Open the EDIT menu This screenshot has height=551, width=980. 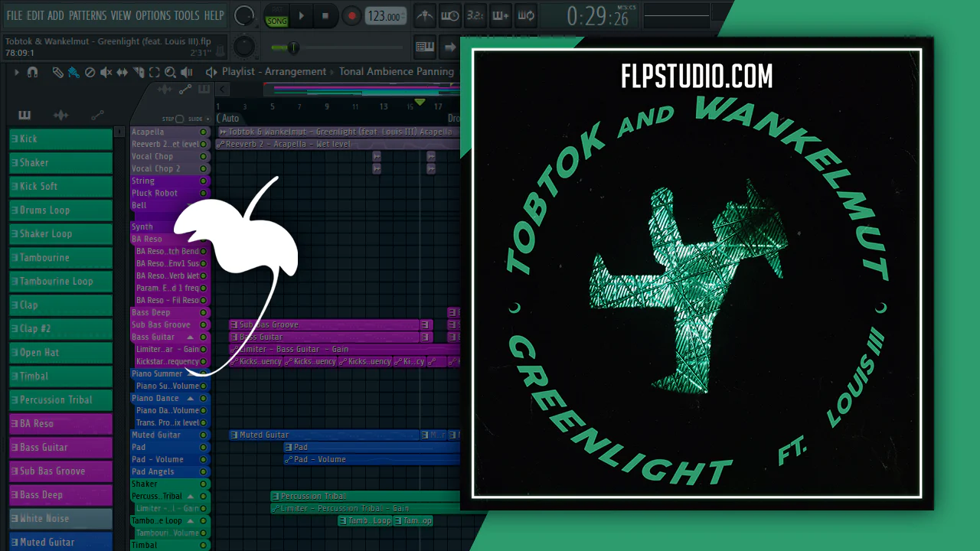click(x=36, y=15)
